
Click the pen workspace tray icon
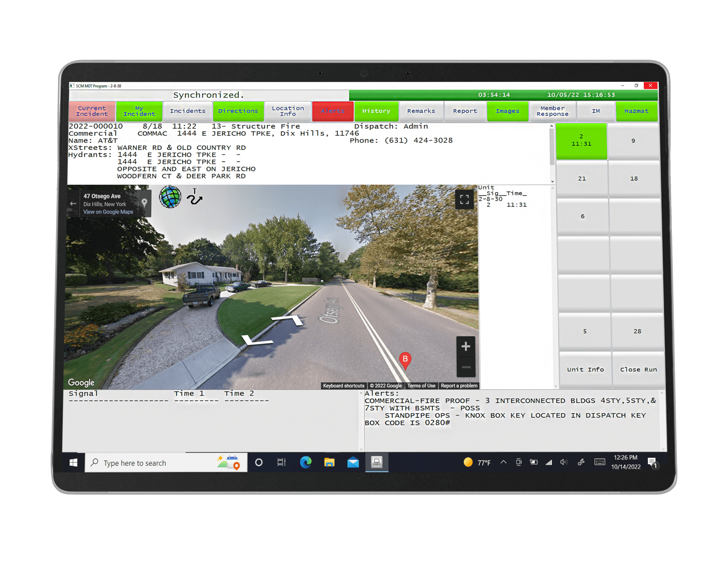(581, 462)
